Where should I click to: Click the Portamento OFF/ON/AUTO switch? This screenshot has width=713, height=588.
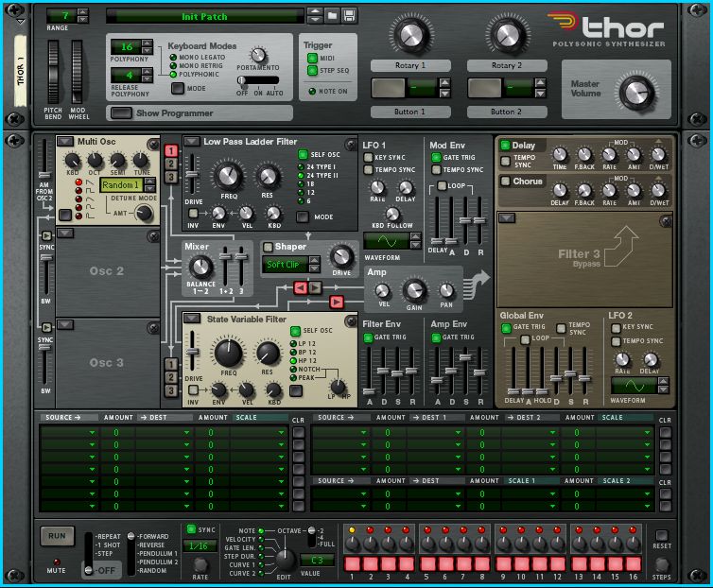point(258,80)
